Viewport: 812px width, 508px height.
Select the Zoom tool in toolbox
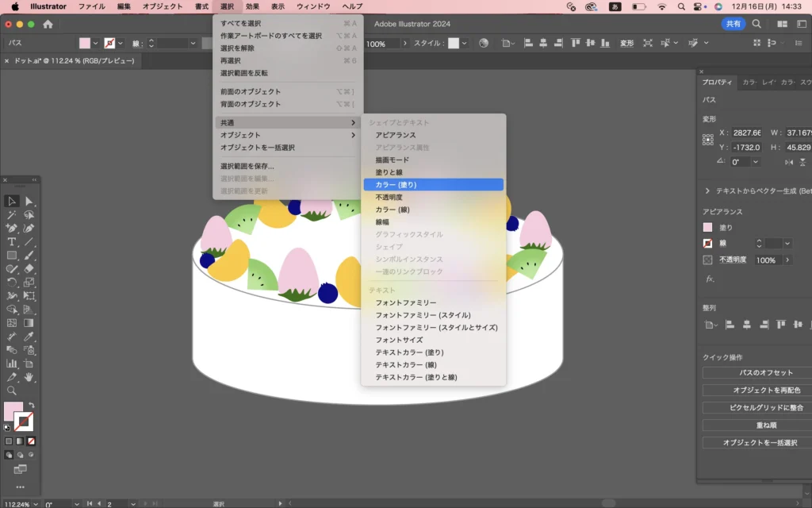[x=12, y=391]
